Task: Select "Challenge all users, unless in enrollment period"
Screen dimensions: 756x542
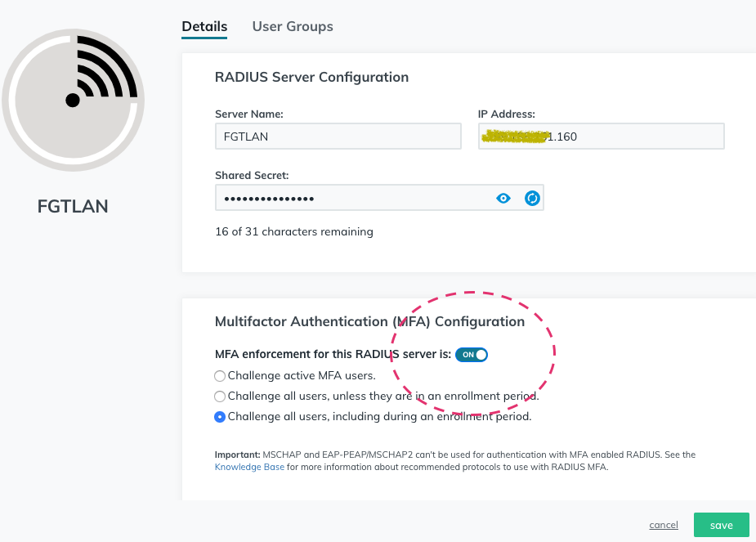Action: pyautogui.click(x=219, y=396)
